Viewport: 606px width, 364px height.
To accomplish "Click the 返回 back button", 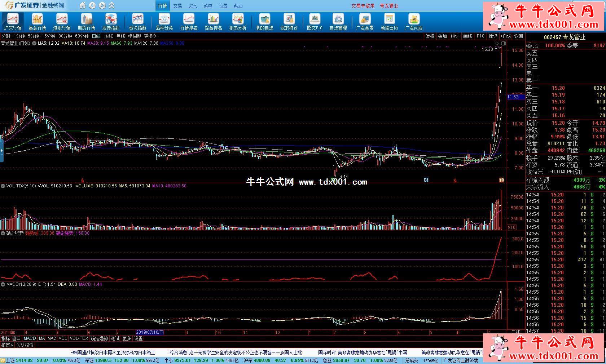I will click(x=519, y=36).
